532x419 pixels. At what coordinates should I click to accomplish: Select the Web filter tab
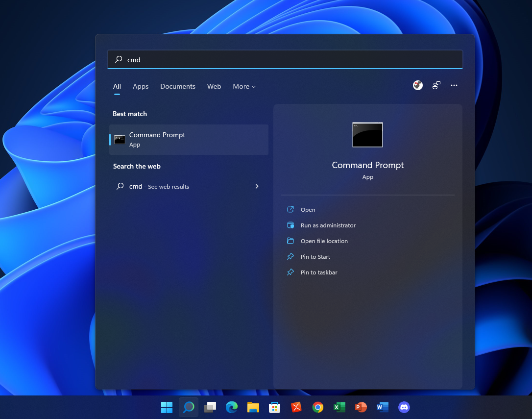214,86
